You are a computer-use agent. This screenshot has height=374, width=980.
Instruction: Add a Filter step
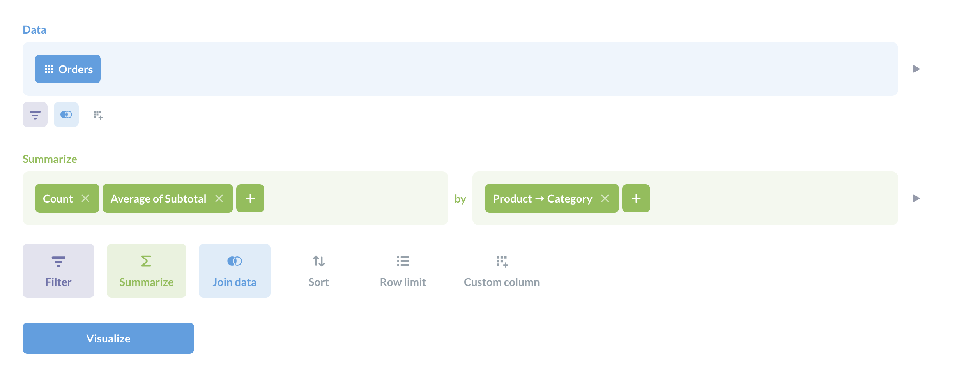(x=58, y=271)
